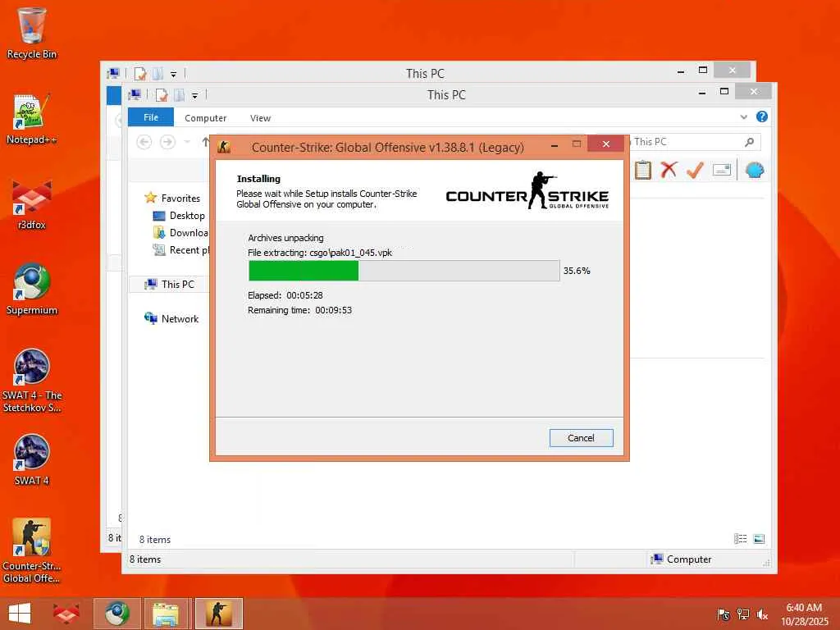
Task: Switch to details view icon in status bar
Action: (741, 539)
